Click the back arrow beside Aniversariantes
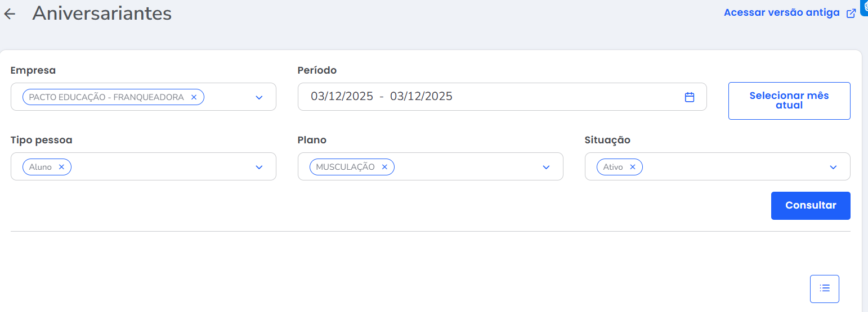This screenshot has width=868, height=312. pyautogui.click(x=10, y=14)
